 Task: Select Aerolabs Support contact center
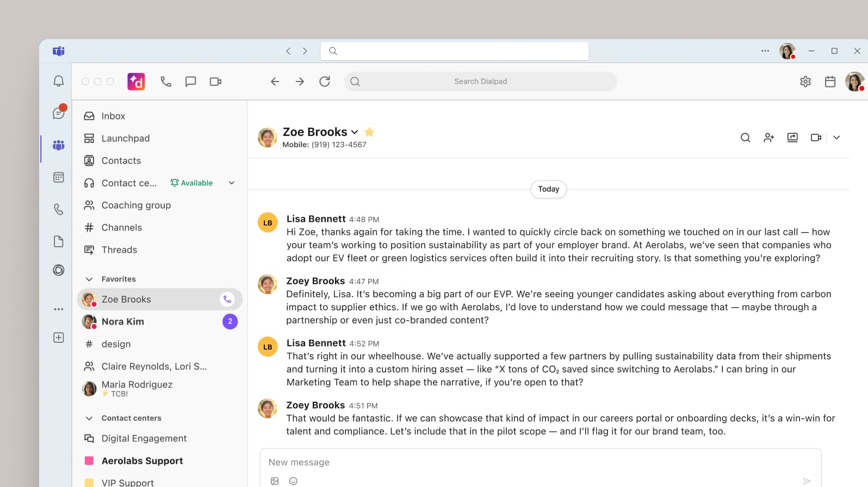click(142, 461)
